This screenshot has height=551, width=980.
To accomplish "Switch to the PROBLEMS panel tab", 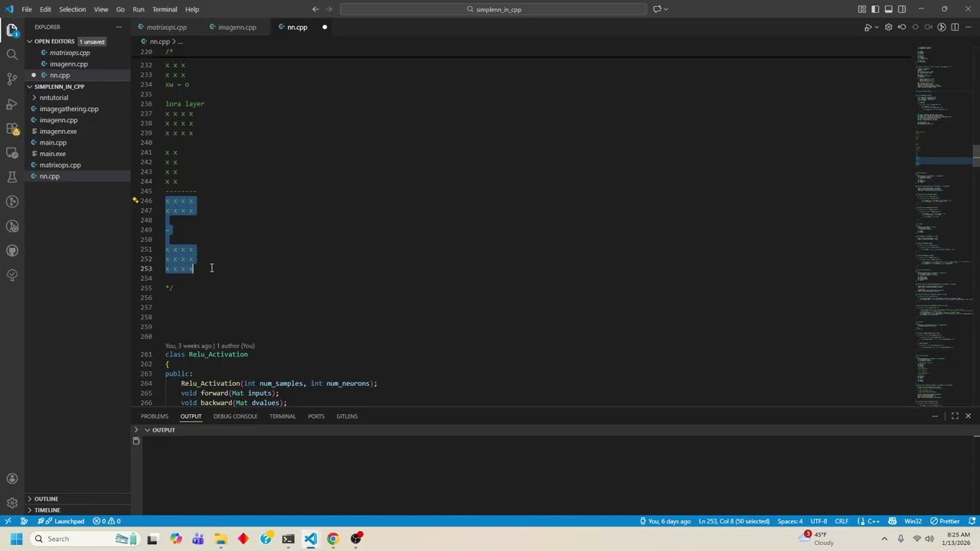I will coord(154,416).
